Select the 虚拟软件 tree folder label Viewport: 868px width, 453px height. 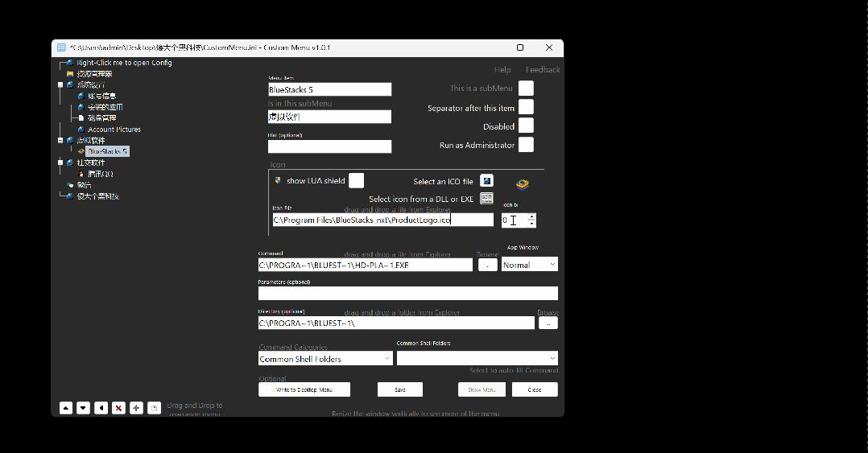click(x=91, y=141)
